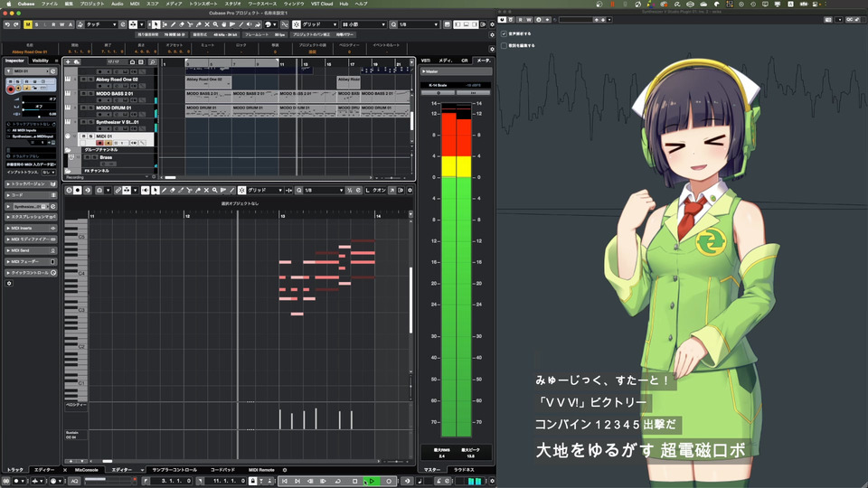Select the Abbey Road One 02 clip
The height and width of the screenshot is (488, 868).
point(208,82)
